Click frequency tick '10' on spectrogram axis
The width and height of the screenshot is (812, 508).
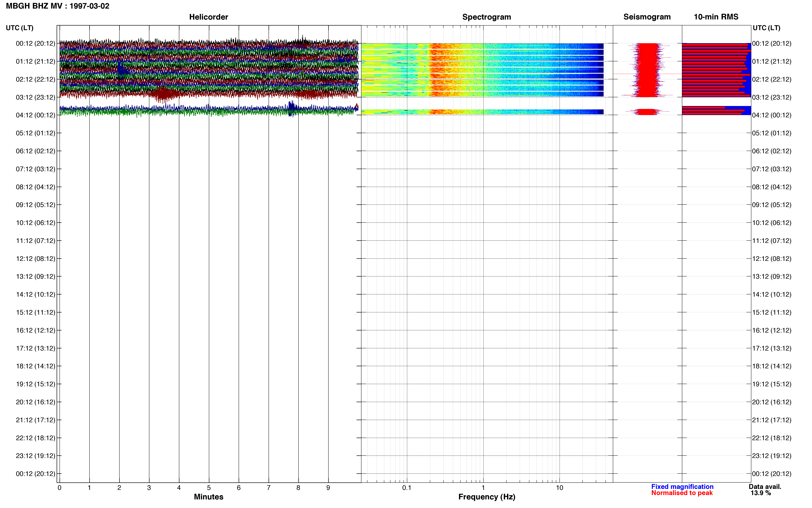coord(559,488)
